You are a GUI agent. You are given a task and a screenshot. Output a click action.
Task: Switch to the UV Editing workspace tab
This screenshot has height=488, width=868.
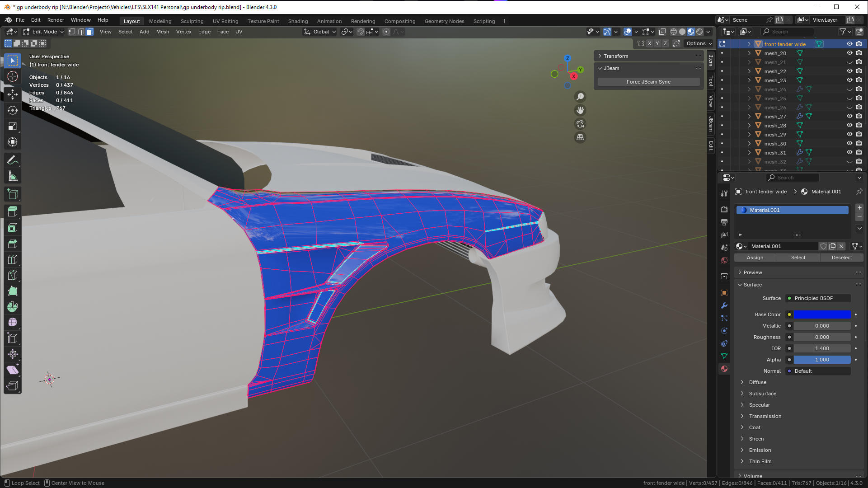pyautogui.click(x=225, y=21)
